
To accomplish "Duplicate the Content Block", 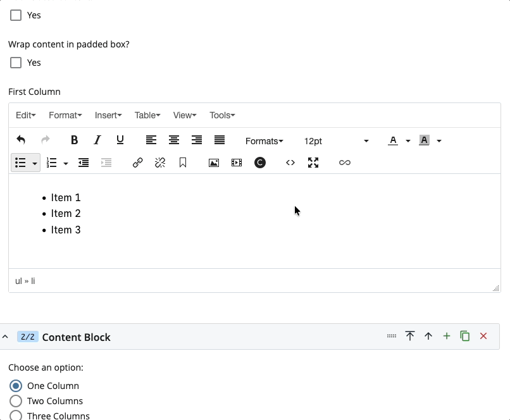I will [x=465, y=336].
